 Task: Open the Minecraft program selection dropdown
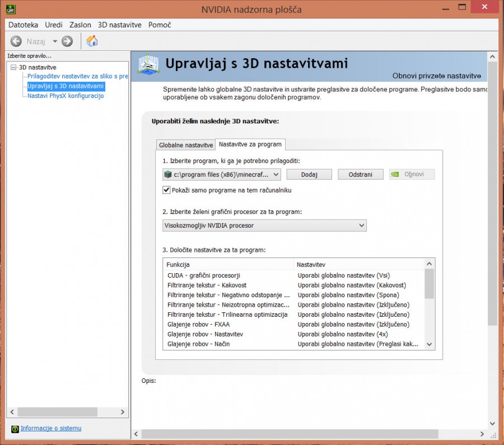tap(276, 174)
